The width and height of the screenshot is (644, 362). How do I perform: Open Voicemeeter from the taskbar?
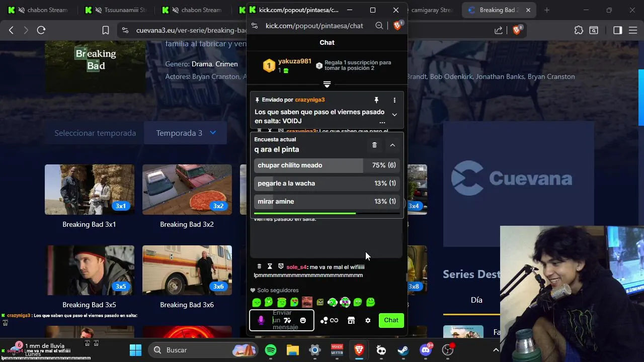pyautogui.click(x=337, y=350)
